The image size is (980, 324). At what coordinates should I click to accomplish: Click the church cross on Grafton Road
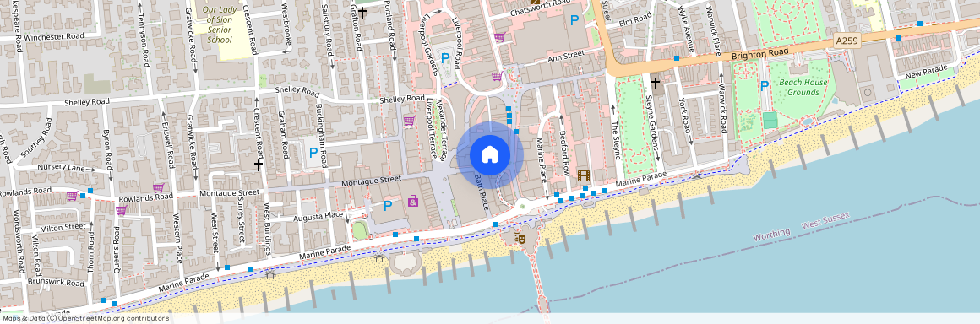click(362, 12)
